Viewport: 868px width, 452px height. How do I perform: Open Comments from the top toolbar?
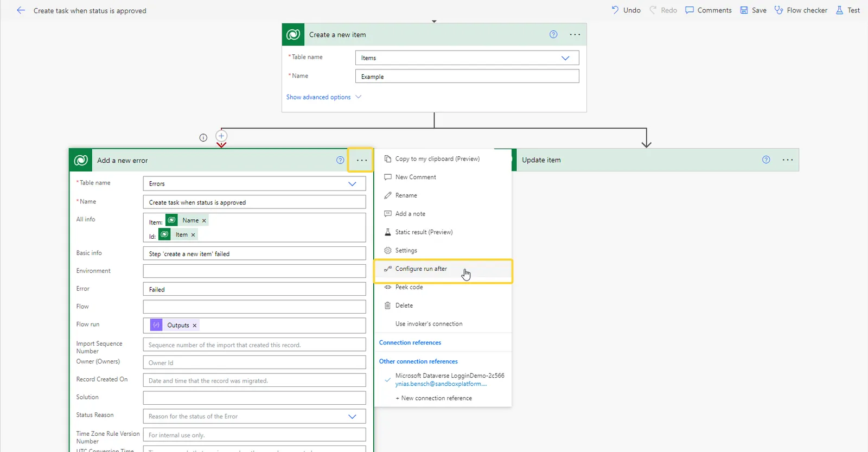[709, 10]
